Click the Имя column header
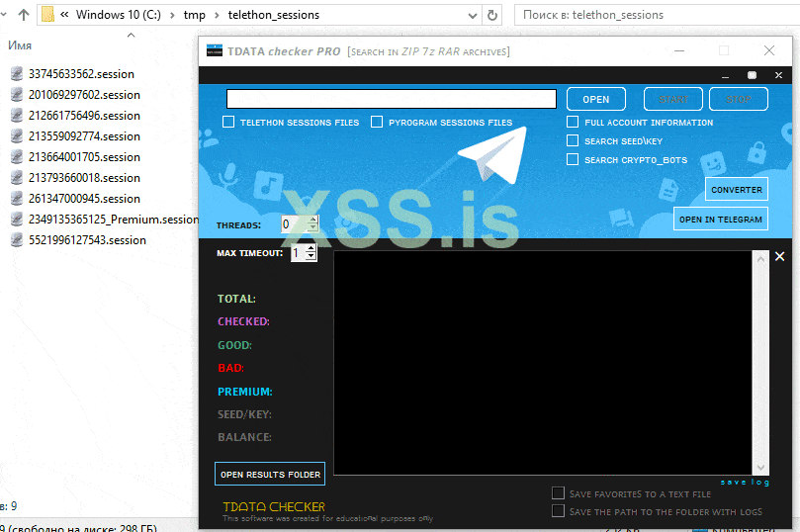This screenshot has width=800, height=532. pos(20,45)
